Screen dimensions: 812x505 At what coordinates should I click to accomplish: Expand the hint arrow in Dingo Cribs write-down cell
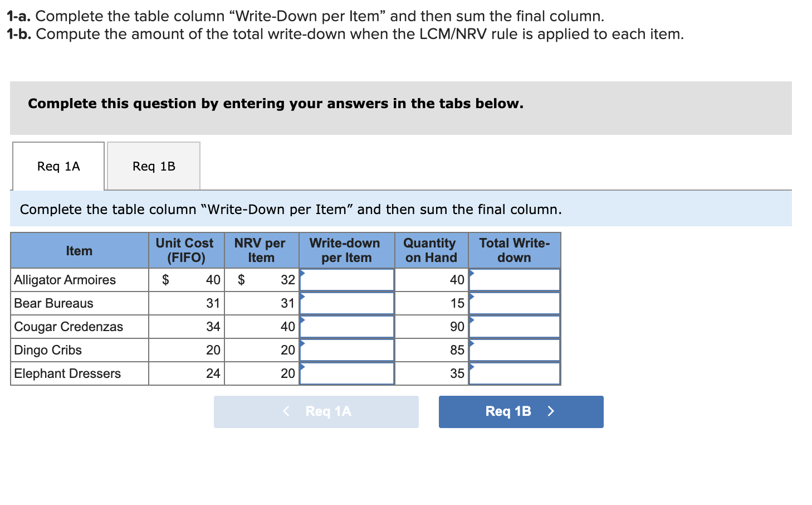[302, 343]
